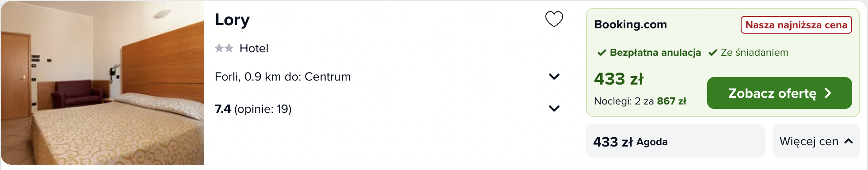
Task: Open the Zobacz ofertę deal button
Action: coord(779,93)
